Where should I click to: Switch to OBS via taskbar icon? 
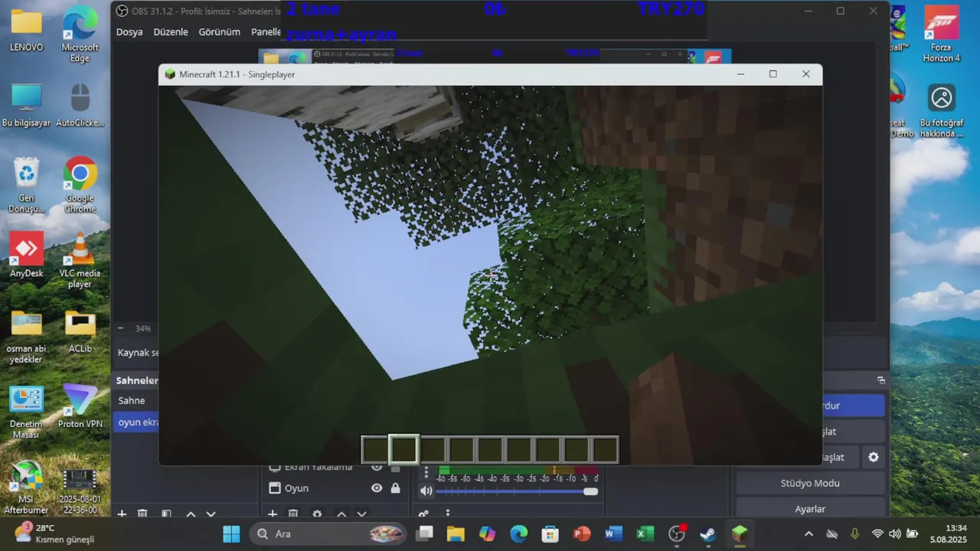click(677, 533)
